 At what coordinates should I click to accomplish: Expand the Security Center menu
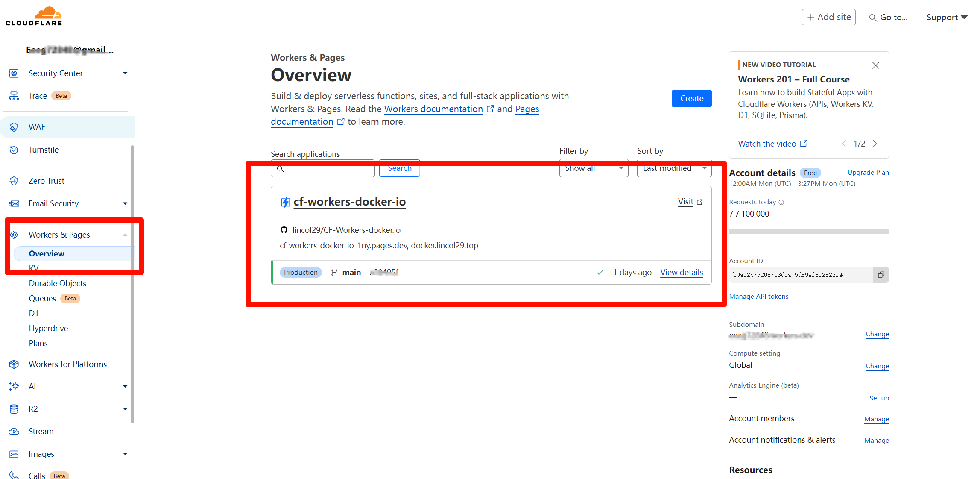click(x=125, y=73)
